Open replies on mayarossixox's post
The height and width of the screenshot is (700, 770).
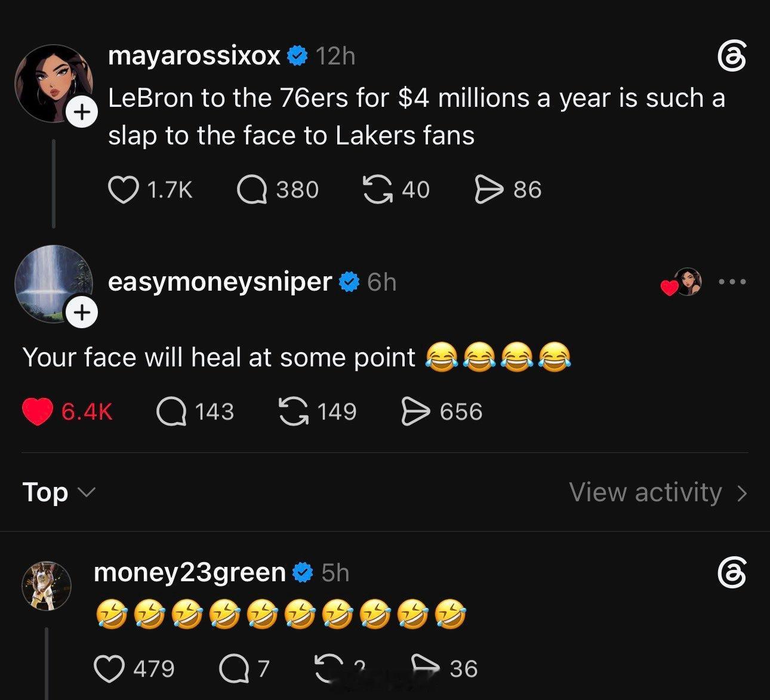tap(251, 190)
